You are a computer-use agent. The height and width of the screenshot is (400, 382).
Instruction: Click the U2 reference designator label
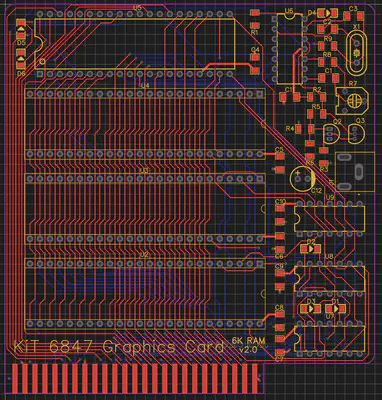tap(144, 255)
